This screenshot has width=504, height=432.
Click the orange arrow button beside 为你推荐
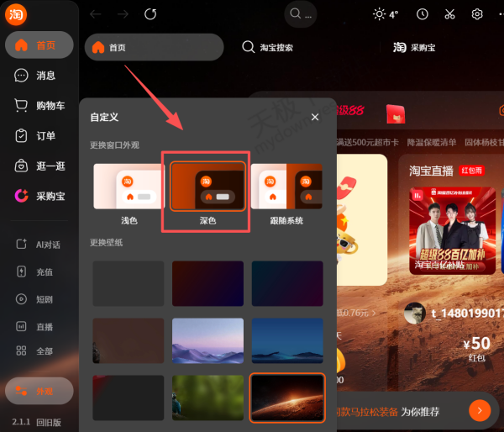(479, 410)
